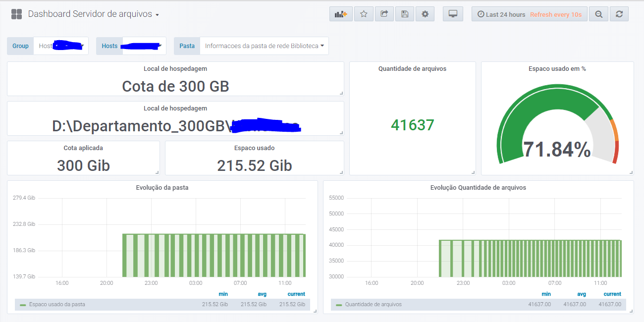
Task: Sort file count legend by min column
Action: point(546,294)
